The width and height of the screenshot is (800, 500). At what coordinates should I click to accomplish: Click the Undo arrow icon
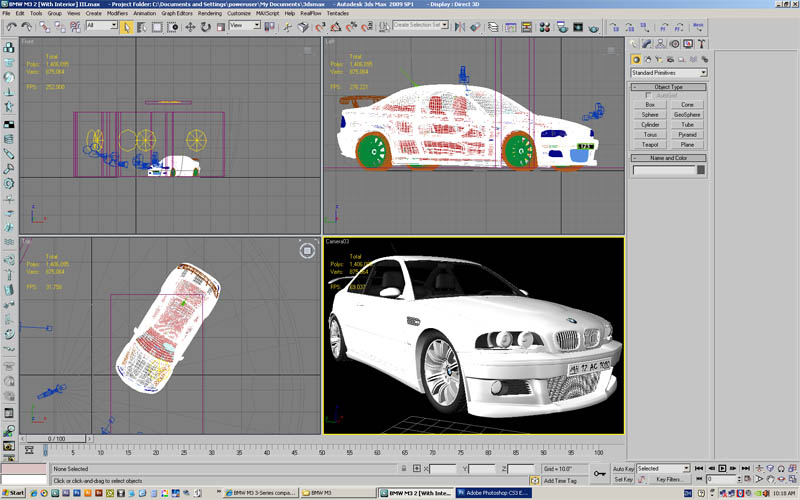(11, 27)
